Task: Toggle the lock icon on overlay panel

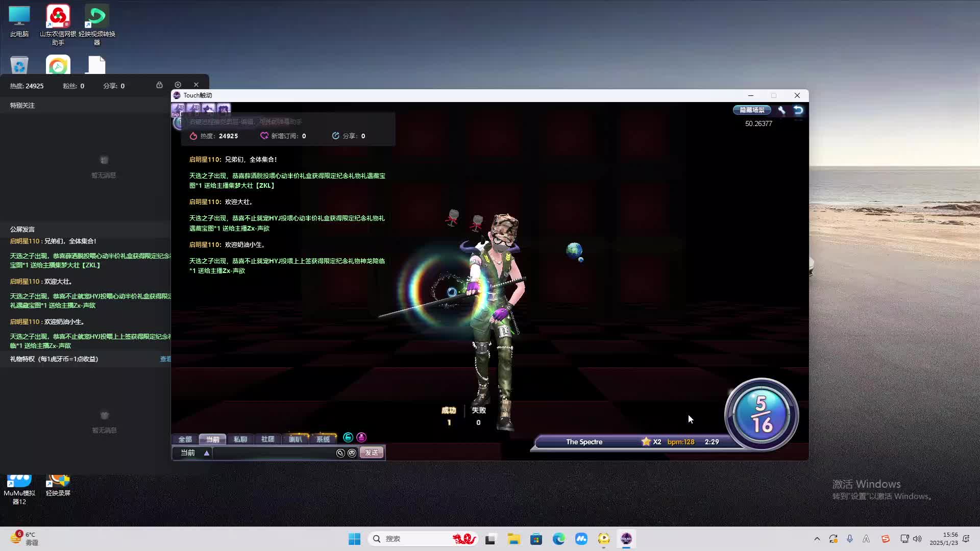Action: [159, 85]
